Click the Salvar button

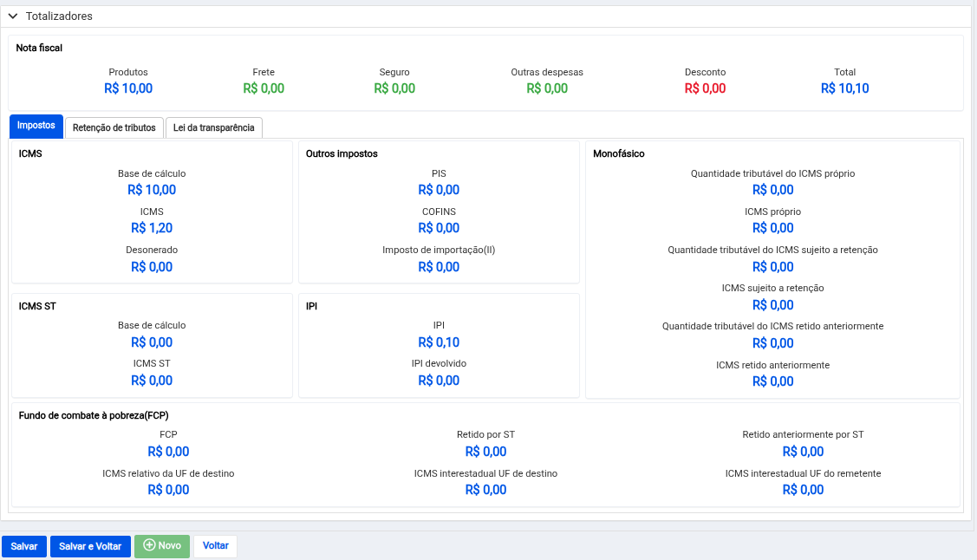(24, 546)
